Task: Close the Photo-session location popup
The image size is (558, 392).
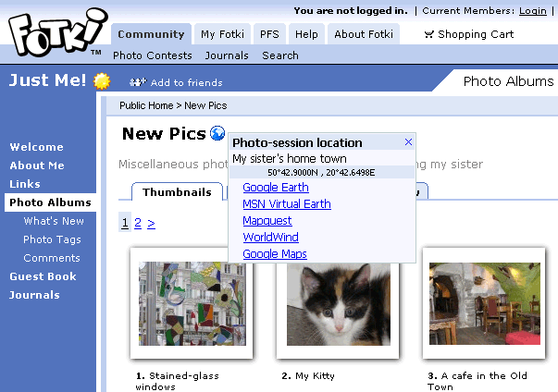Action: point(408,142)
